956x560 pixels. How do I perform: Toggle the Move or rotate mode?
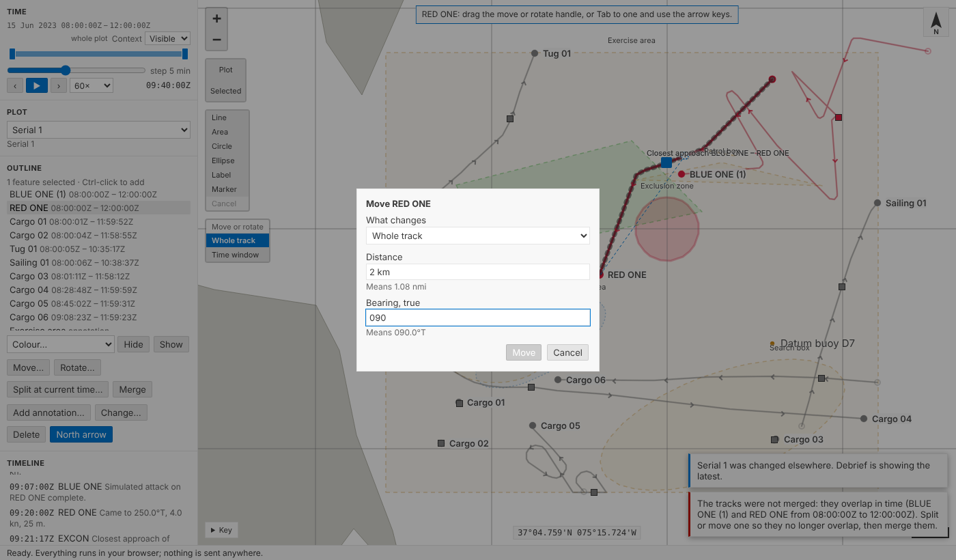point(238,227)
